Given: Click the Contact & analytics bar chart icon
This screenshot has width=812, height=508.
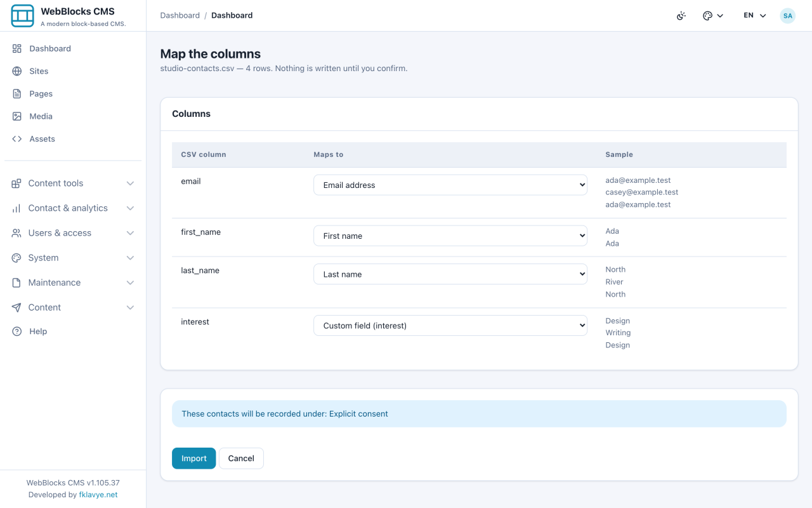Looking at the screenshot, I should pos(16,208).
